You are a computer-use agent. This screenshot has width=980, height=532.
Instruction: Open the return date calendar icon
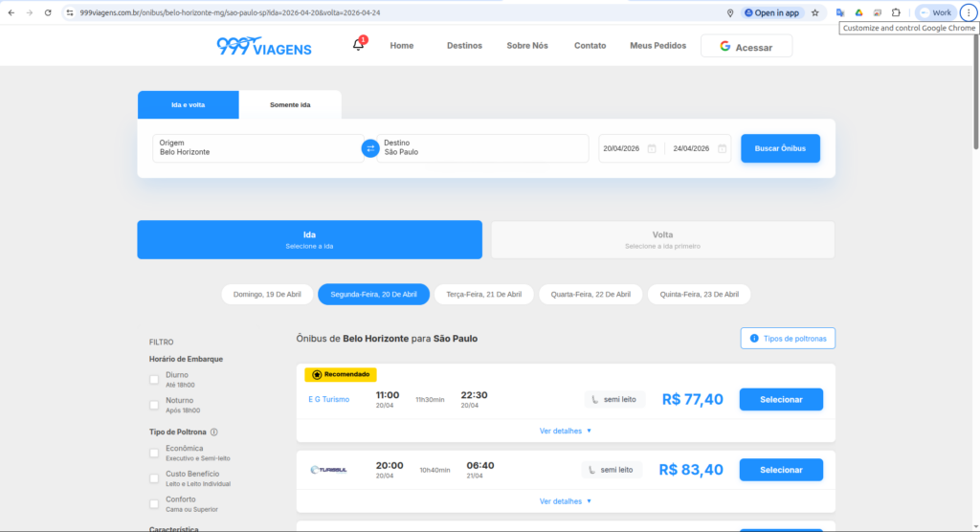(x=722, y=148)
